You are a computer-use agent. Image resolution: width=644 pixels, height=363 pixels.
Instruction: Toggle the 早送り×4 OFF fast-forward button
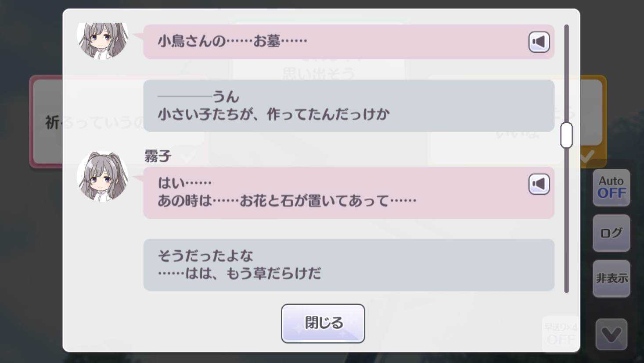[560, 334]
